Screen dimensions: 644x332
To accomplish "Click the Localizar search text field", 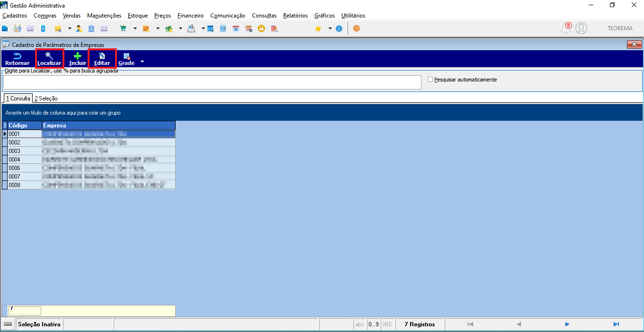I will [212, 82].
